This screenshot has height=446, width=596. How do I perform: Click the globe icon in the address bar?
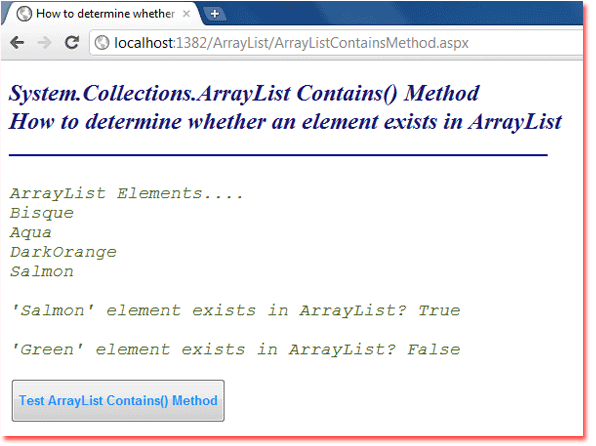click(101, 43)
